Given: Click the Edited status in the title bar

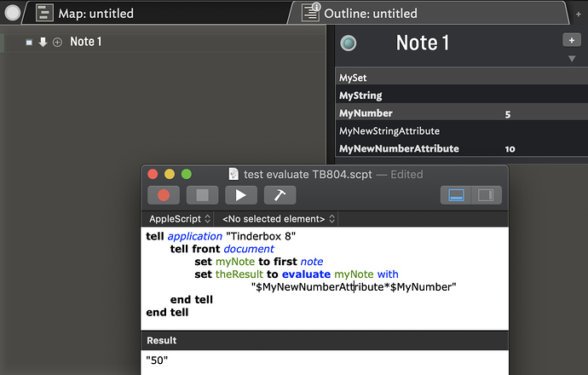Looking at the screenshot, I should point(406,175).
